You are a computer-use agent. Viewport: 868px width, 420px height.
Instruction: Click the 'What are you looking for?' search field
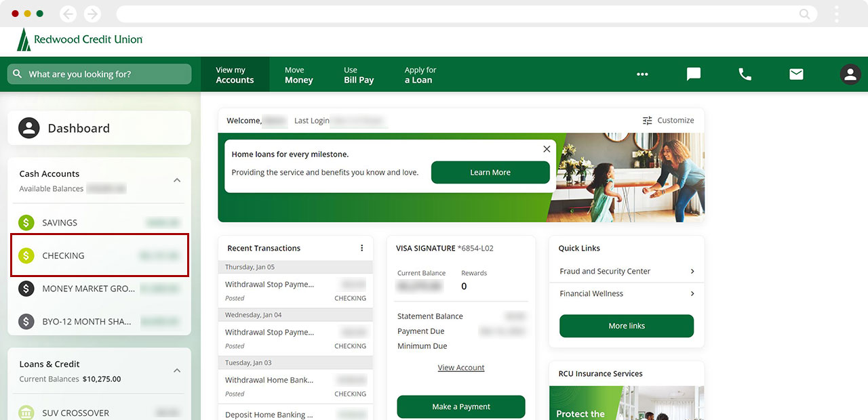tap(99, 74)
